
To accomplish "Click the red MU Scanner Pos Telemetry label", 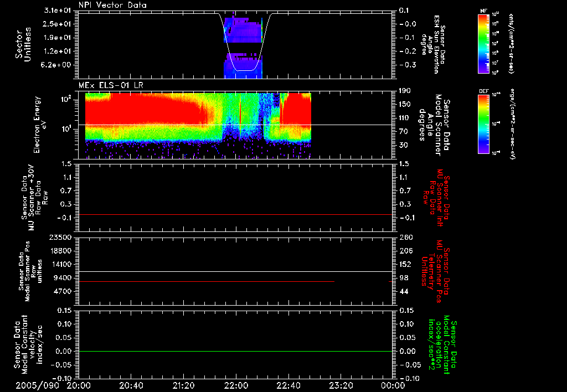I will pyautogui.click(x=436, y=271).
